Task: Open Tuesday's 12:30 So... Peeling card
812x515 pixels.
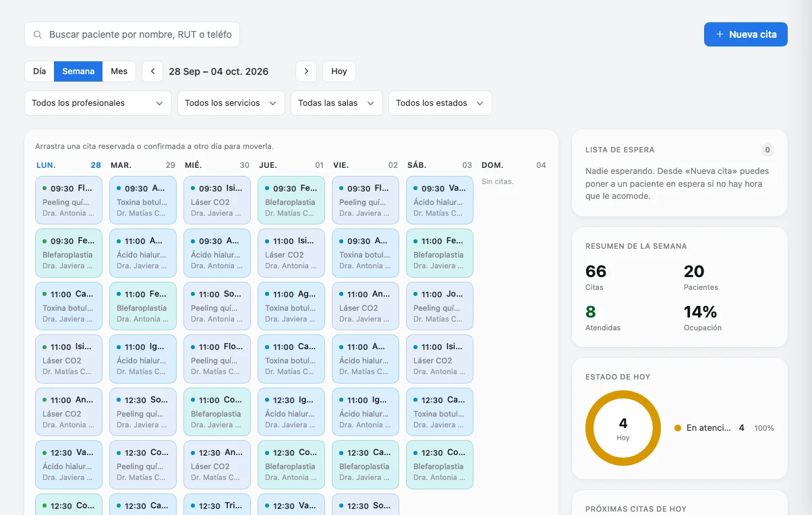Action: (x=143, y=412)
